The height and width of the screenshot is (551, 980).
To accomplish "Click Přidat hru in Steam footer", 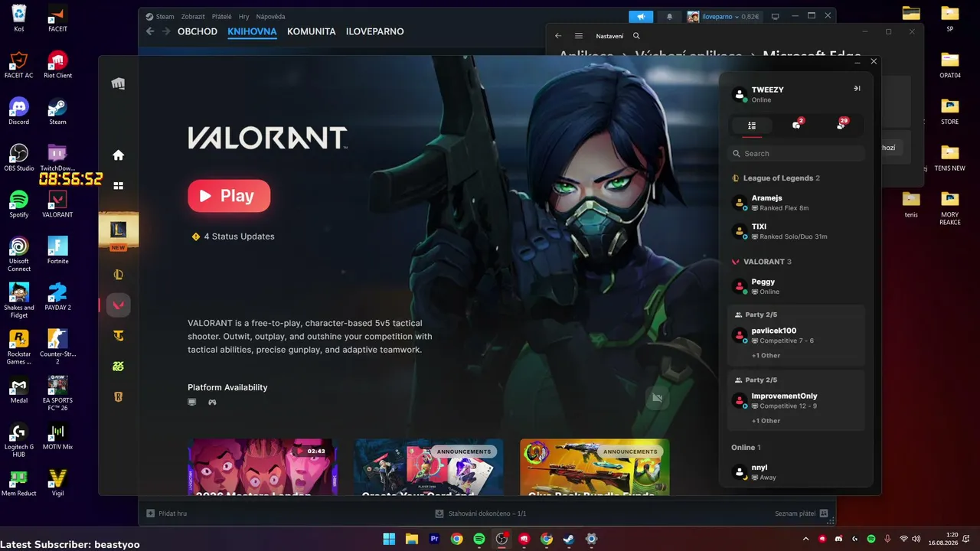I will point(167,514).
